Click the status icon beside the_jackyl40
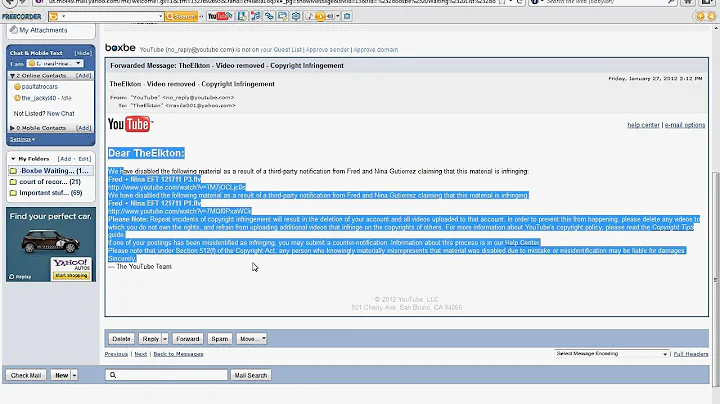This screenshot has width=720, height=404. 17,98
